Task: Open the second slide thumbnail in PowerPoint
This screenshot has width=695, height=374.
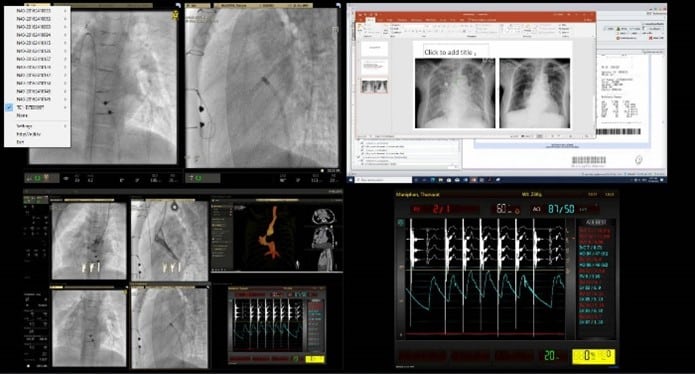Action: pos(374,68)
